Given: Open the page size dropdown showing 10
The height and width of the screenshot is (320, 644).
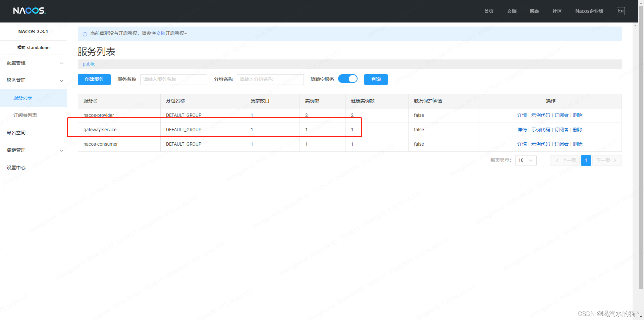Looking at the screenshot, I should (x=526, y=161).
